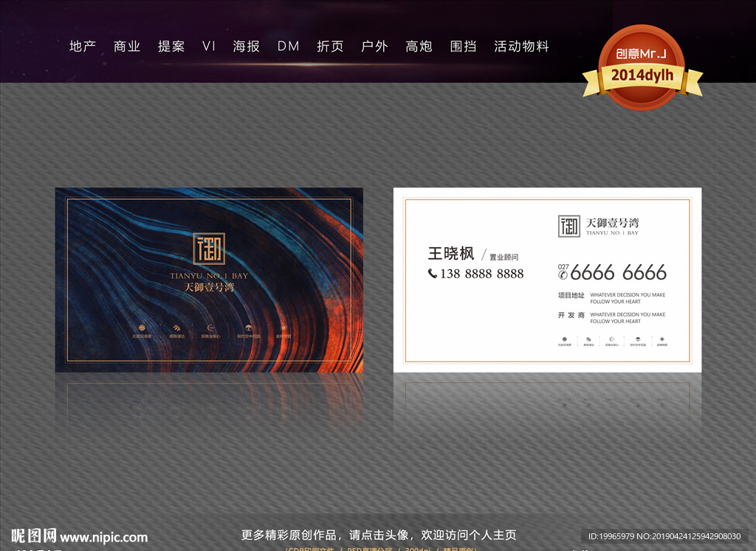Click the 项目地址 label

click(x=571, y=295)
